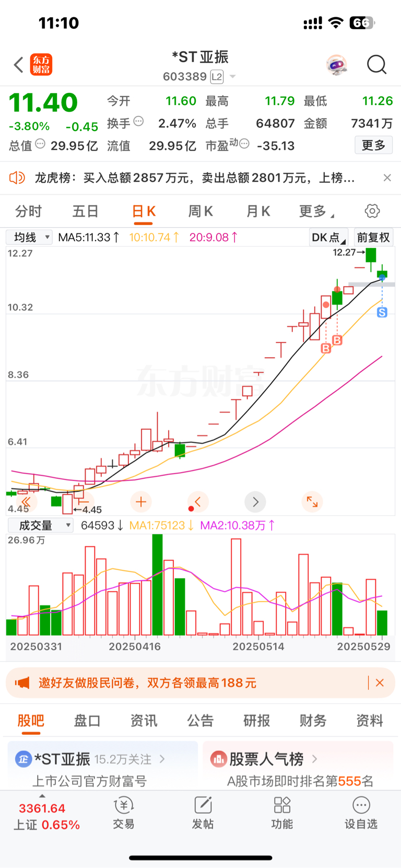Tap the plus zoom-in chart button
The height and width of the screenshot is (868, 401).
tap(140, 502)
